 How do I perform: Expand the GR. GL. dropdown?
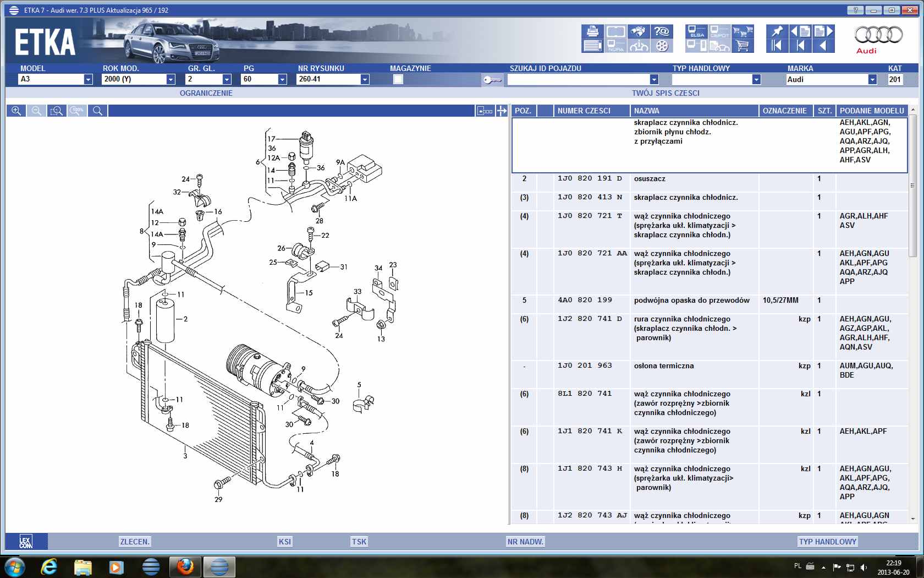point(226,79)
